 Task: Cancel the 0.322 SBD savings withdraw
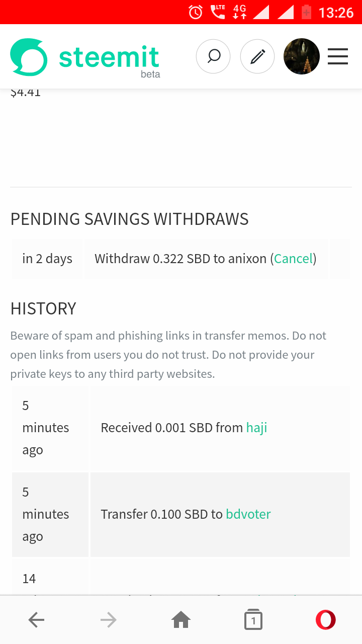click(x=293, y=259)
